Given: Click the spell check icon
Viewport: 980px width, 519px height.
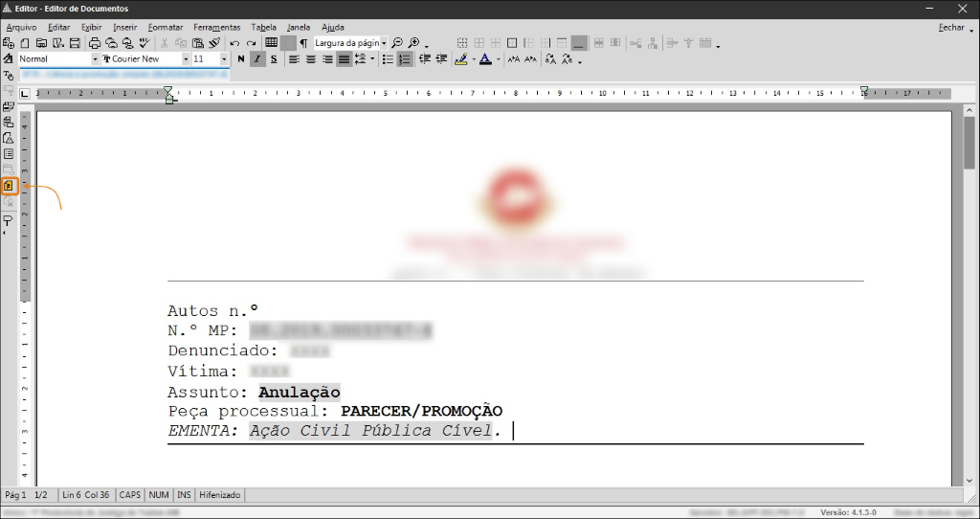Looking at the screenshot, I should point(145,43).
